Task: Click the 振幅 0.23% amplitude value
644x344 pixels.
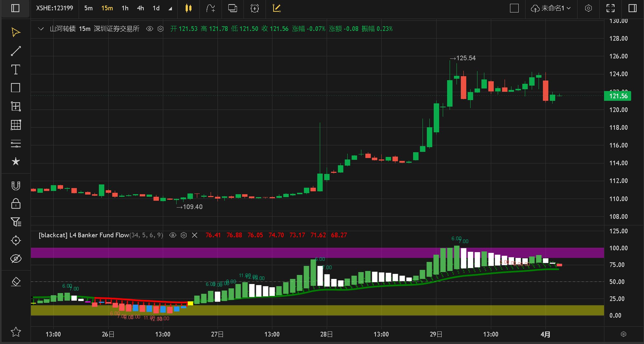Action: click(x=377, y=29)
